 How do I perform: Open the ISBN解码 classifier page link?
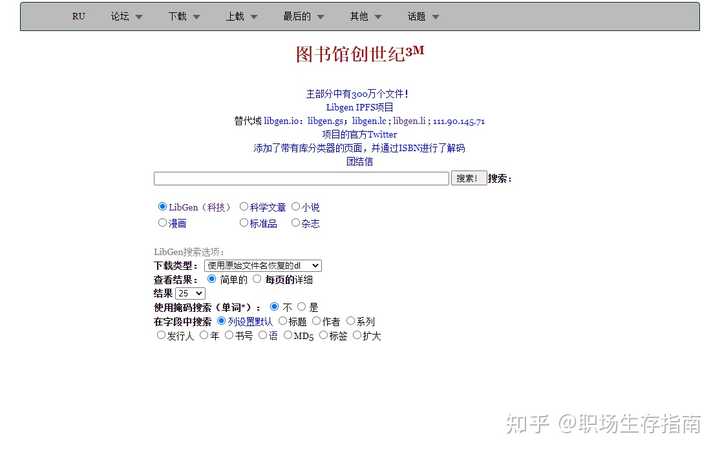pos(359,148)
